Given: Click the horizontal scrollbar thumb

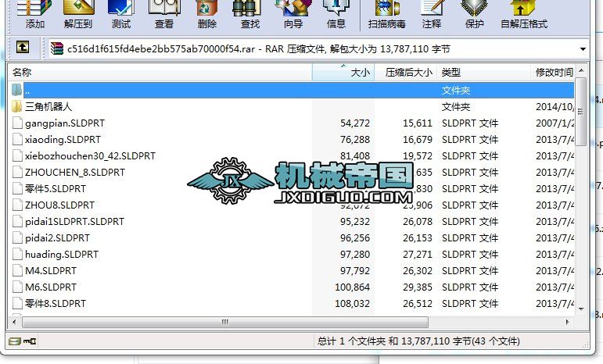Looking at the screenshot, I should [225, 322].
